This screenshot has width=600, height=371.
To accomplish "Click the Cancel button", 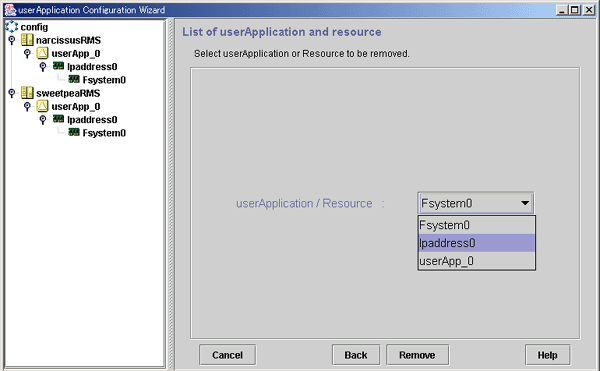I will tap(227, 355).
